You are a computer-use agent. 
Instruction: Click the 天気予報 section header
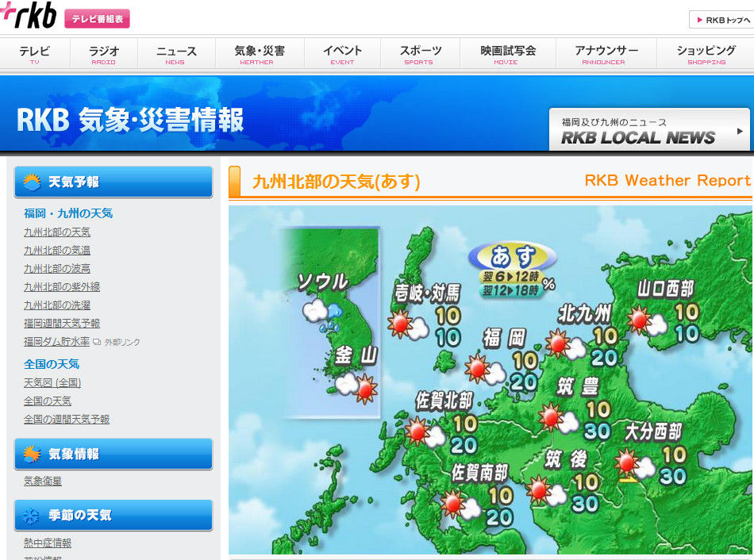click(113, 182)
